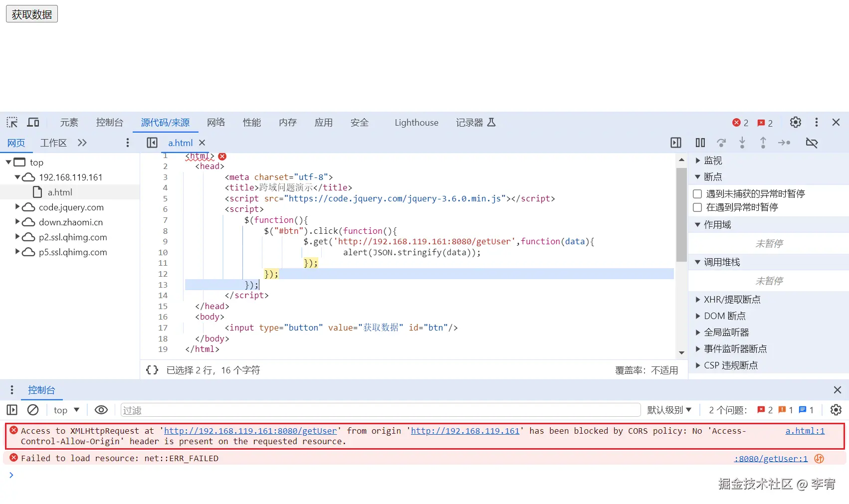Hide the navigator sidebar icon
The height and width of the screenshot is (504, 849).
pos(152,143)
